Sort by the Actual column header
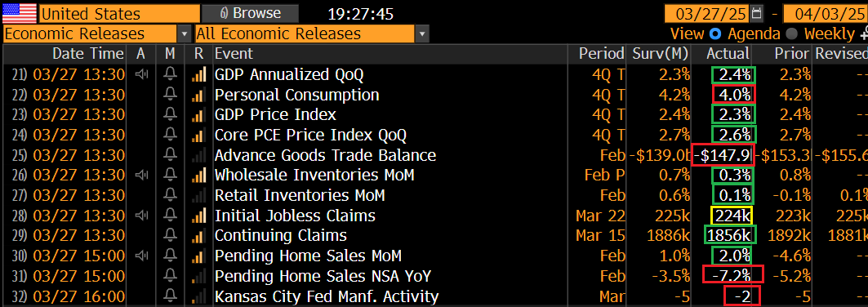This screenshot has height=307, width=868. (x=728, y=54)
